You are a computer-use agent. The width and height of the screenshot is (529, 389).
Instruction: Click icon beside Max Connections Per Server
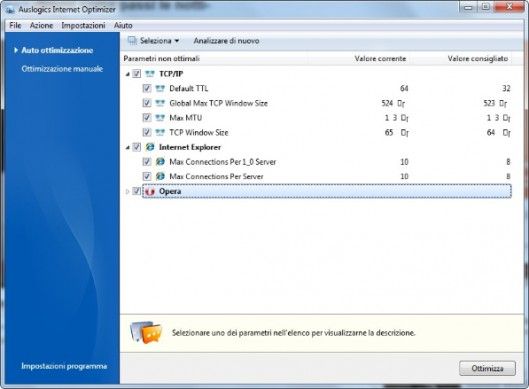coord(160,176)
